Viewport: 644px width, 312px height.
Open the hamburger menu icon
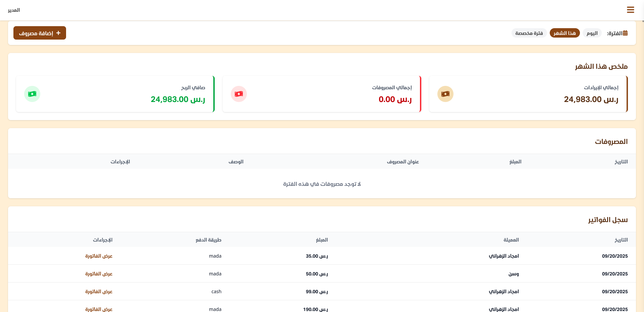pyautogui.click(x=630, y=10)
